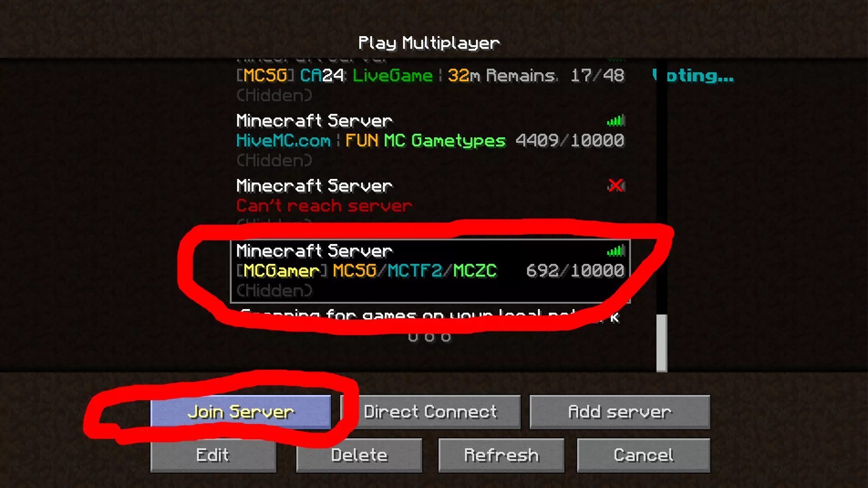Expand the Hidden label under MCGamer server

tap(274, 291)
